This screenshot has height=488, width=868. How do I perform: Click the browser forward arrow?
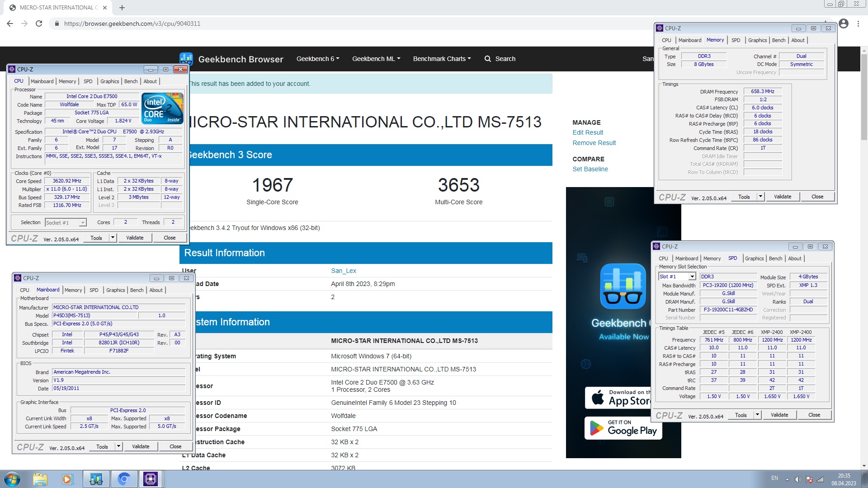(x=24, y=23)
